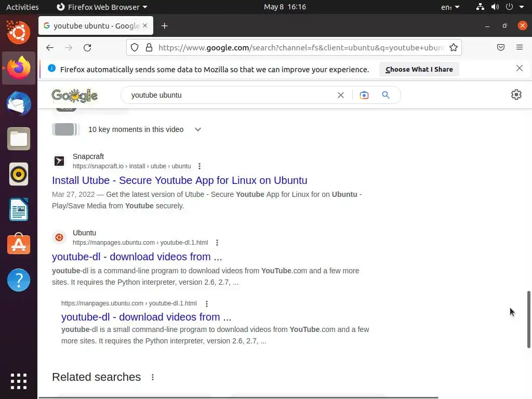
Task: Click the Google search magnifier button
Action: (x=386, y=95)
